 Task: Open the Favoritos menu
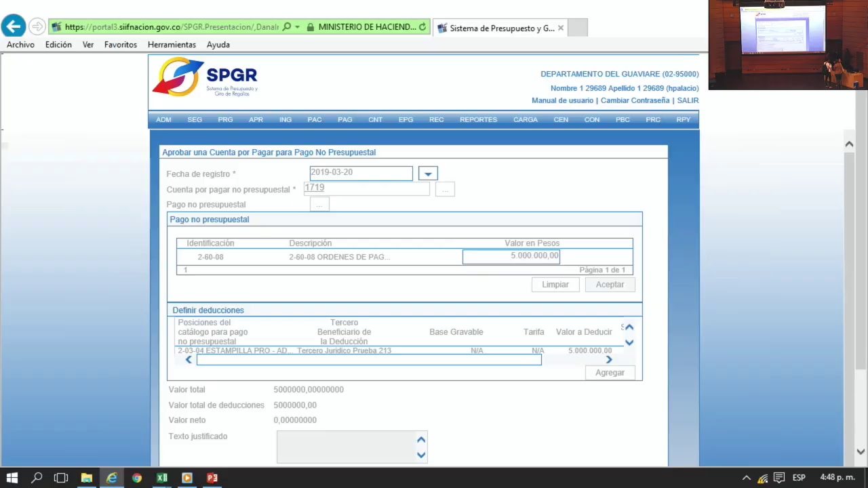121,45
